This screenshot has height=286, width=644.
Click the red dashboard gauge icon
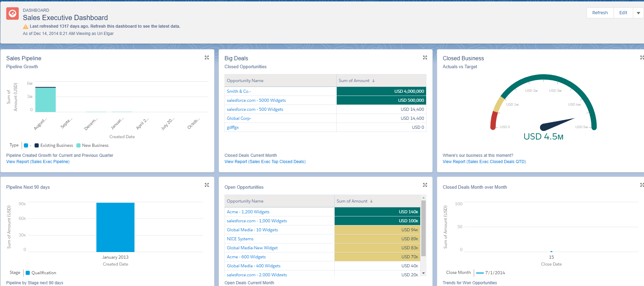click(12, 14)
